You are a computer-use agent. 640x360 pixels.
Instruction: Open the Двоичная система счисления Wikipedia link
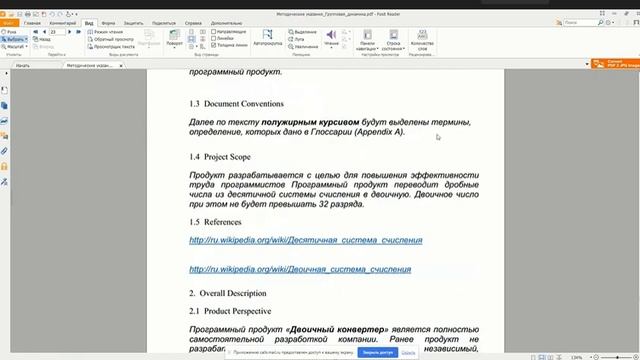point(300,269)
